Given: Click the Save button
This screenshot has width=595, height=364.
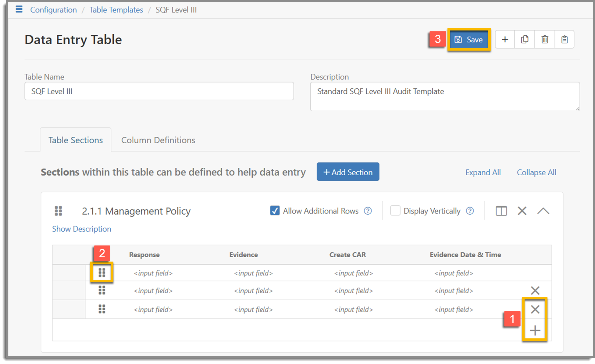Looking at the screenshot, I should coord(469,40).
